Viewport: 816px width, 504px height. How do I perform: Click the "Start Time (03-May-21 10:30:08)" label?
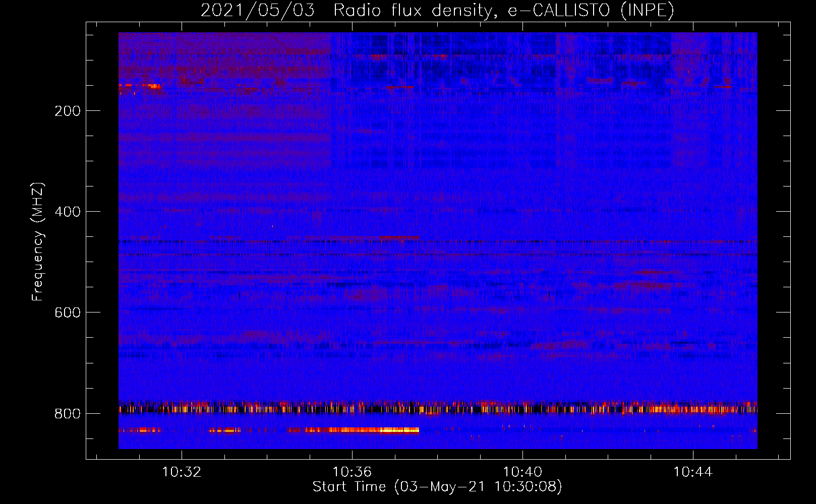point(437,487)
